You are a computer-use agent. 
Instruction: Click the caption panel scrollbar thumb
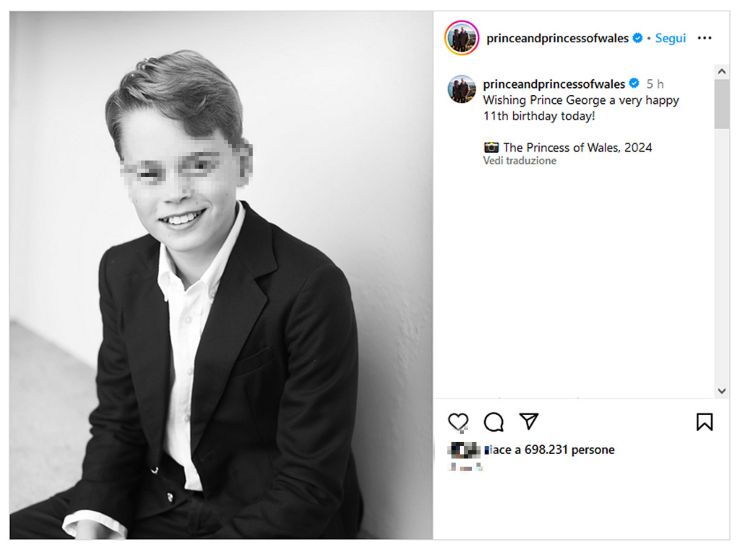click(x=722, y=104)
